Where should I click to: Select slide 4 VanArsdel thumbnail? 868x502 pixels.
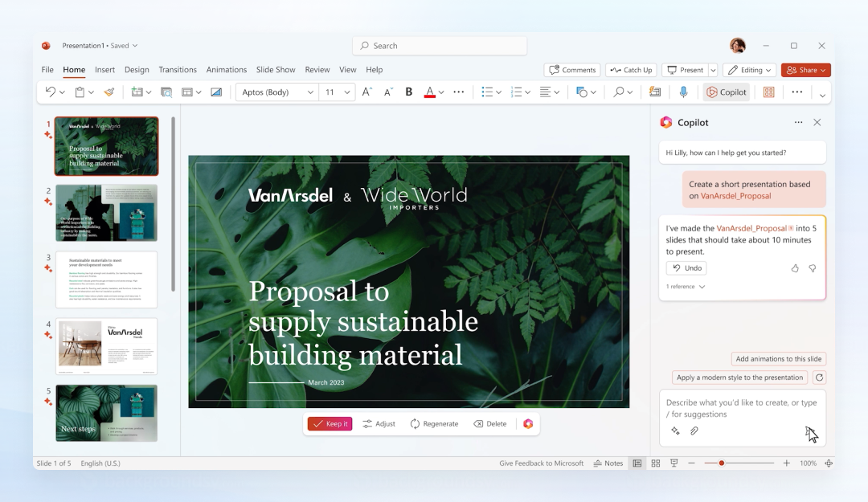(106, 346)
